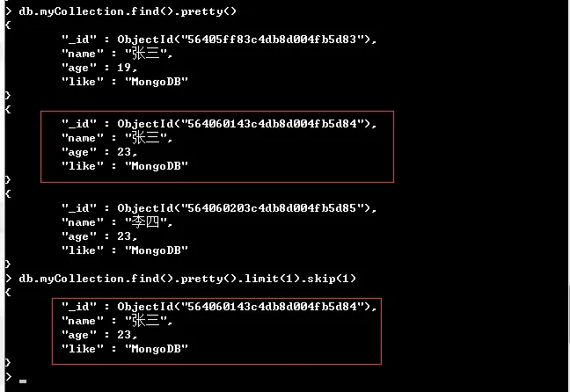Screen dimensions: 570x392
Task: Click ObjectId 5d84 in the lower red box
Action: click(246, 307)
